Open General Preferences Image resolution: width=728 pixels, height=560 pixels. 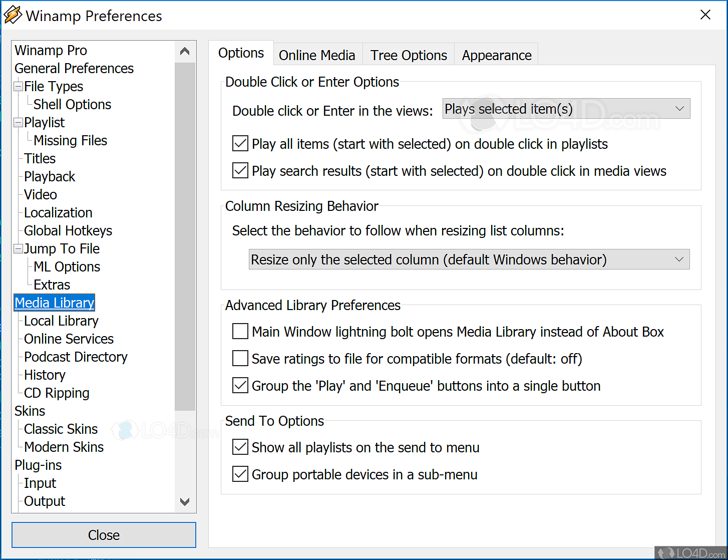[x=74, y=69]
